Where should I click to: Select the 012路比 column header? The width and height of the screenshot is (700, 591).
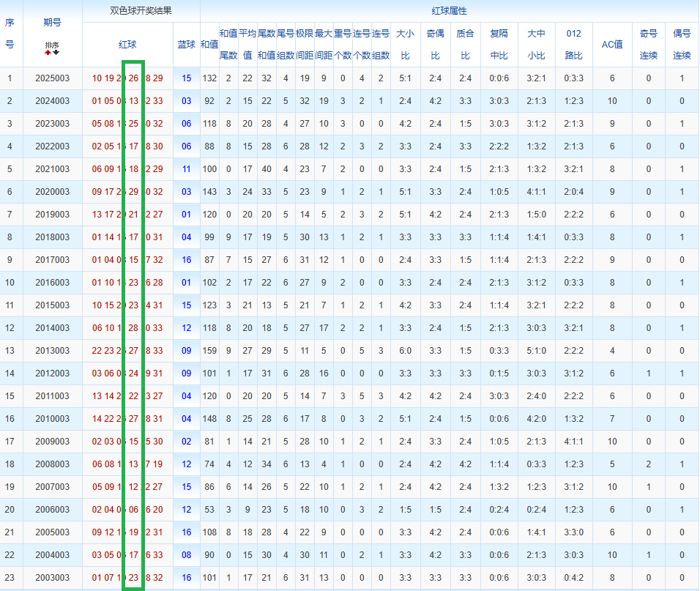[x=574, y=45]
